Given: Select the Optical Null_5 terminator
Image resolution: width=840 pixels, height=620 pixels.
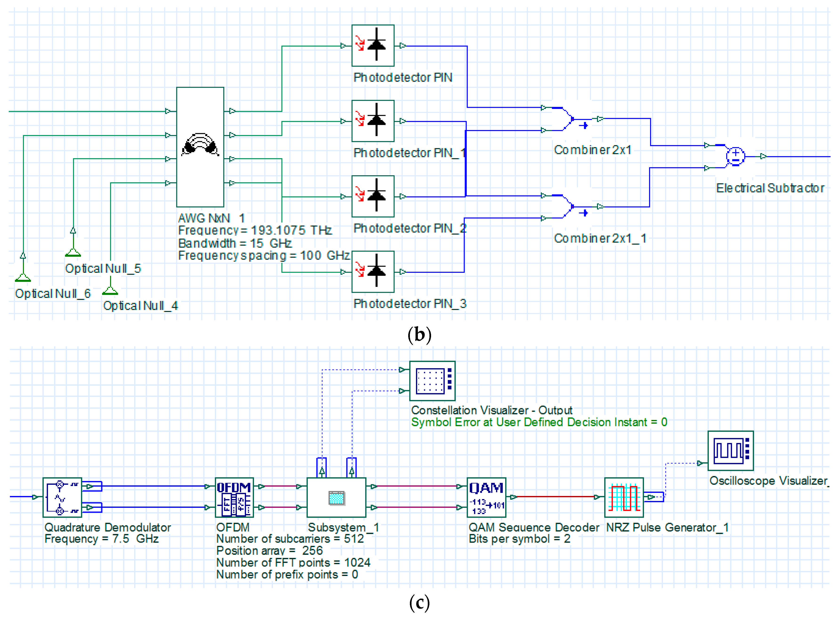Looking at the screenshot, I should point(73,252).
